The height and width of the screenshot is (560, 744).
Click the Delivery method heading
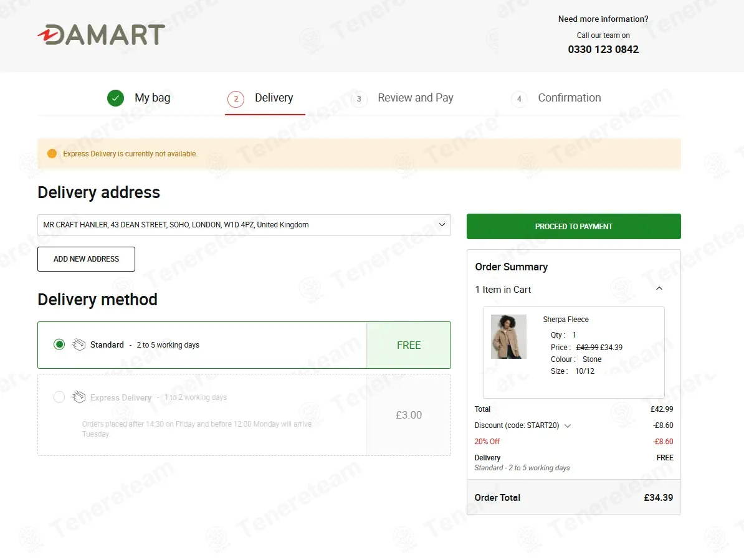[97, 300]
